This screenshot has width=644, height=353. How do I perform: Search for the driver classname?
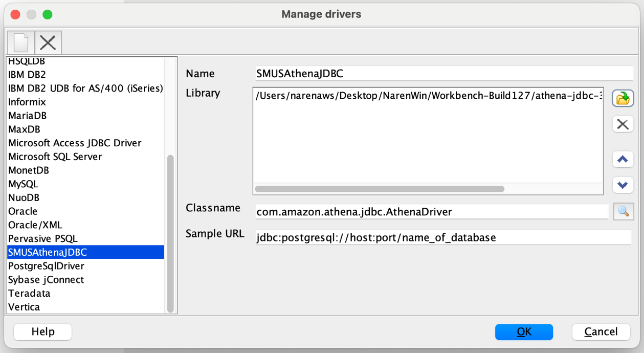[x=623, y=211]
